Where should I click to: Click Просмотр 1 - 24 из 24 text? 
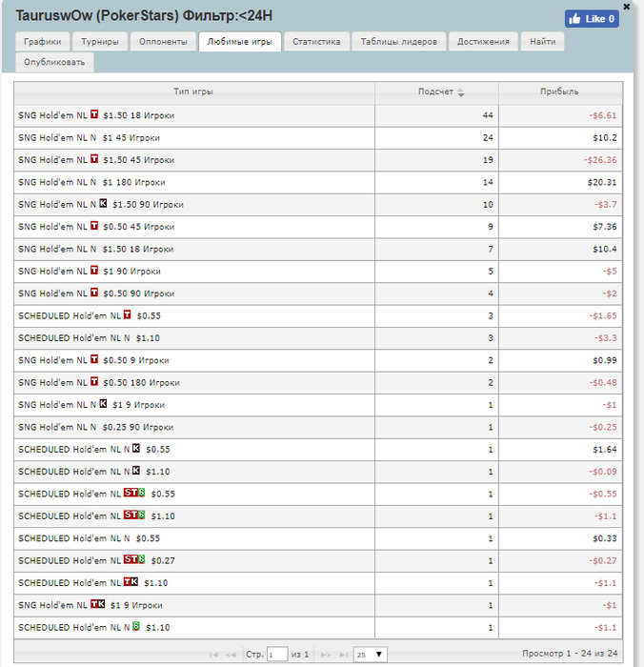pyautogui.click(x=570, y=654)
